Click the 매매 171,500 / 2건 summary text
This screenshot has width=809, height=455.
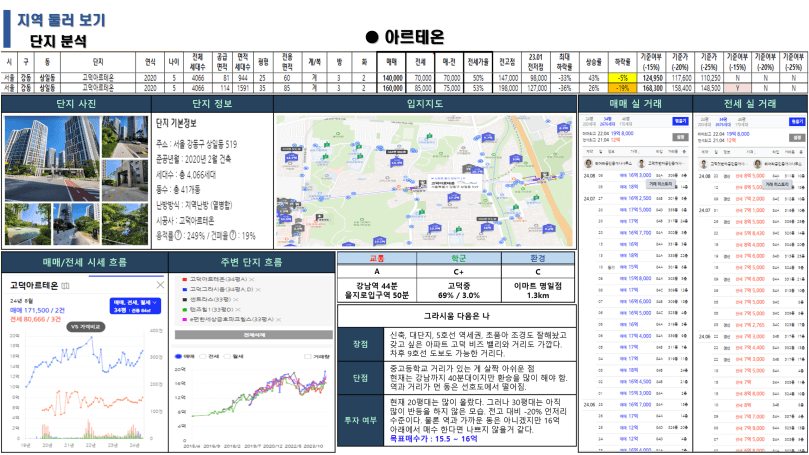(x=37, y=310)
